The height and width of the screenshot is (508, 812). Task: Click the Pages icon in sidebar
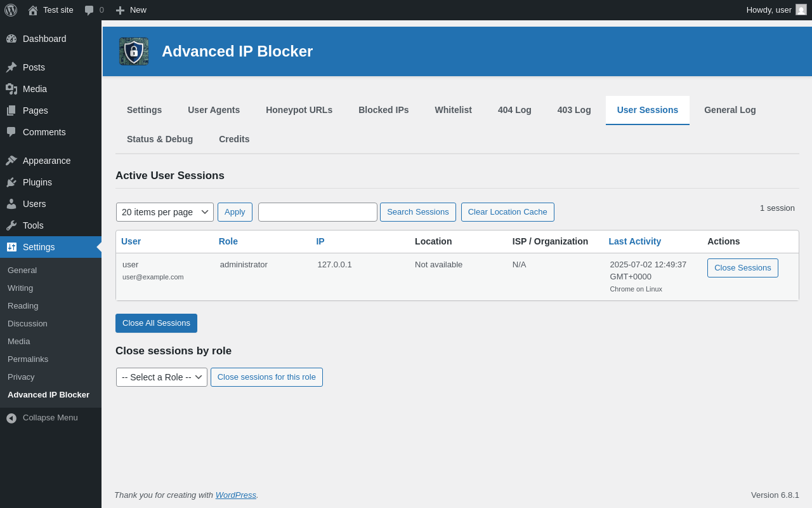11,110
